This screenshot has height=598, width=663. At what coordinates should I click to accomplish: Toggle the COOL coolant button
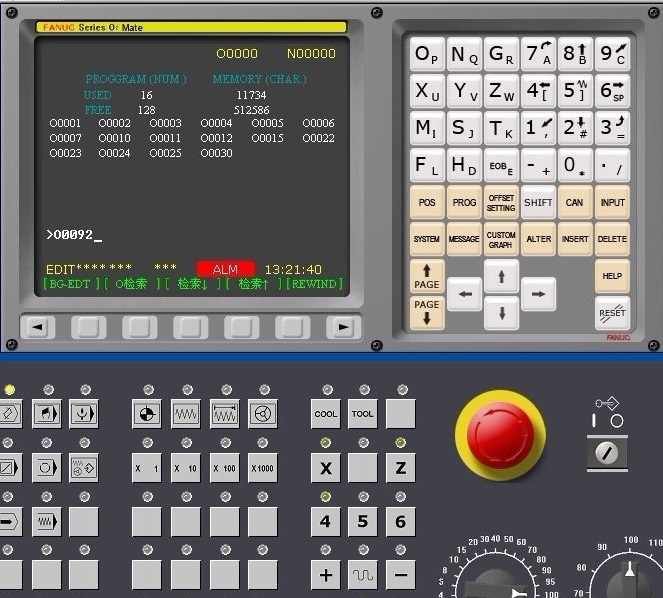pyautogui.click(x=325, y=413)
